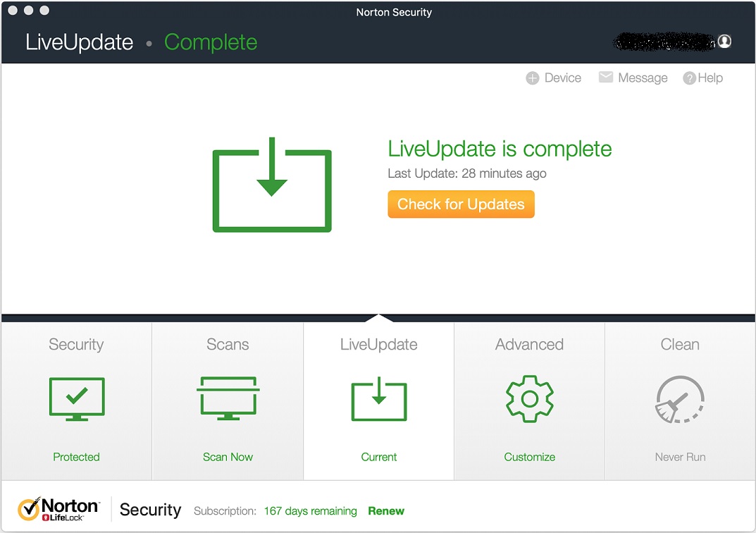Viewport: 756px width, 533px height.
Task: Click the large LiveUpdate download icon
Action: [x=272, y=185]
